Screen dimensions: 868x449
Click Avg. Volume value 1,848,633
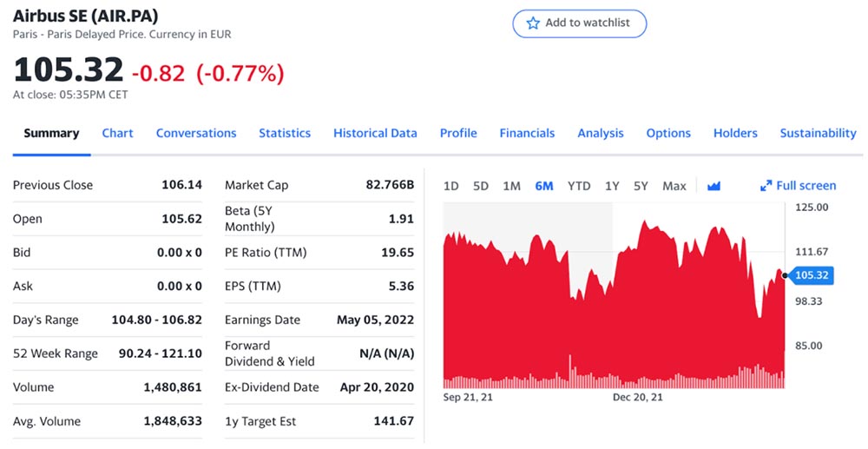pyautogui.click(x=173, y=421)
